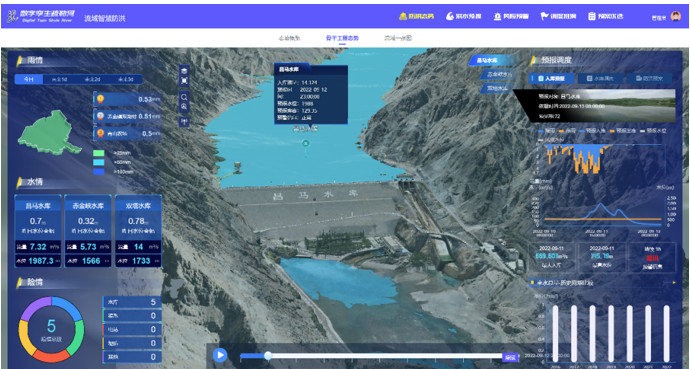
Task: Toggle the fifth white forecast water level legend item
Action: coord(652,130)
